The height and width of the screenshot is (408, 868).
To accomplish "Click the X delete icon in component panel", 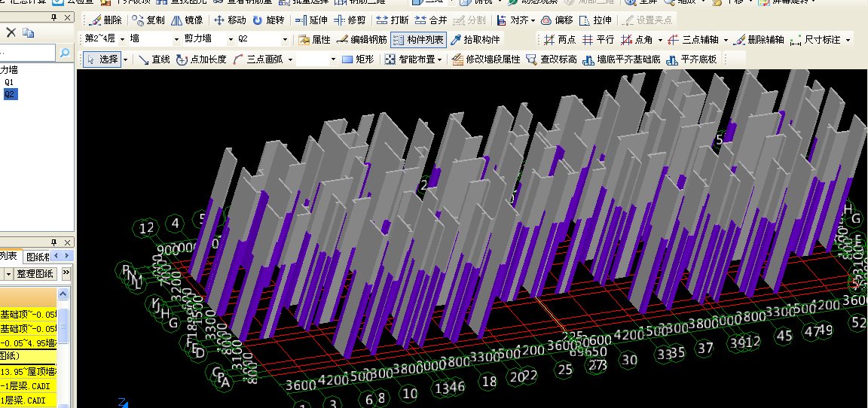I will point(11,32).
